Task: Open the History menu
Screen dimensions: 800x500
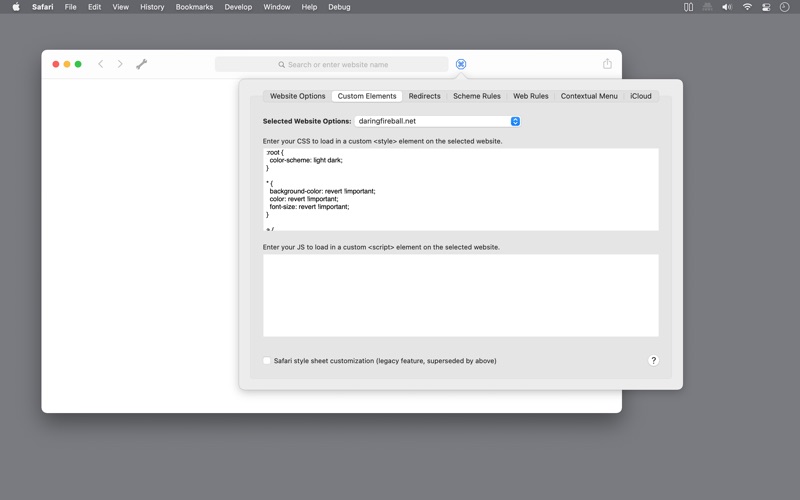Action: [152, 7]
